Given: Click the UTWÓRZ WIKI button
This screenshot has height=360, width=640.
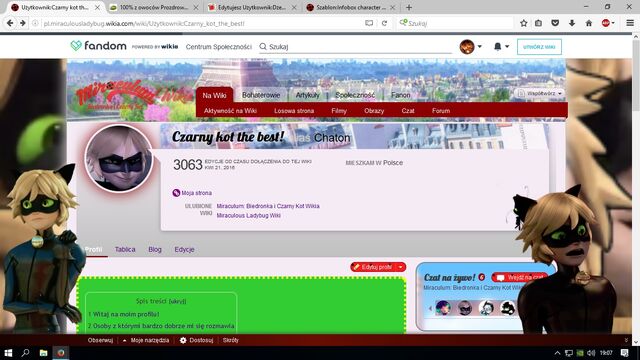Looking at the screenshot, I should coord(539,47).
